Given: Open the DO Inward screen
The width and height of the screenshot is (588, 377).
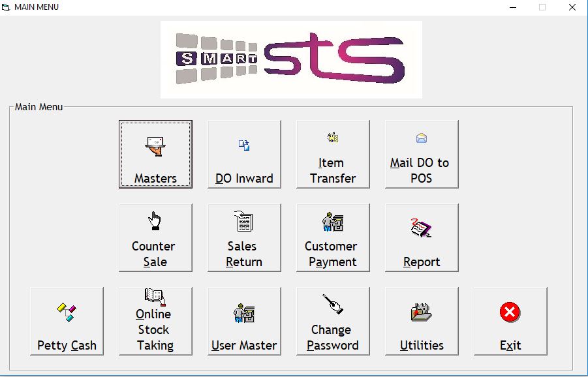Looking at the screenshot, I should [244, 154].
